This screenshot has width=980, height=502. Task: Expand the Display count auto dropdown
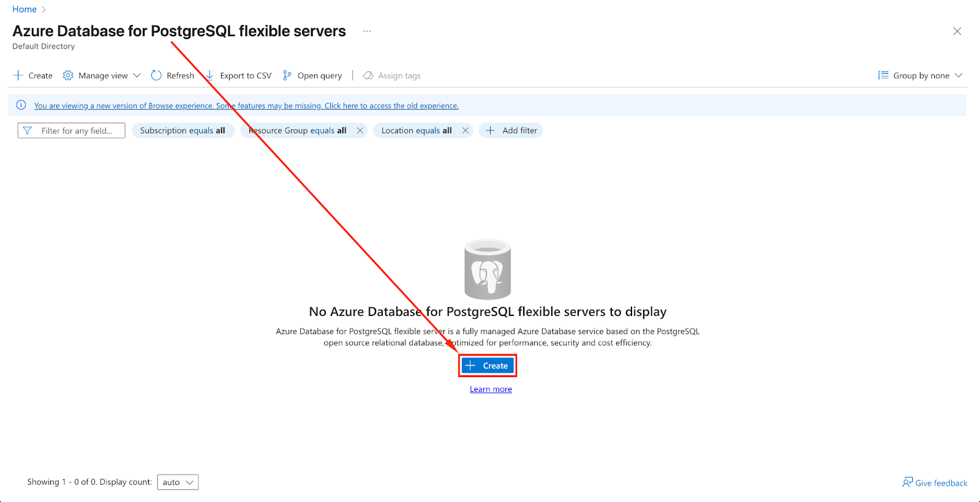[x=178, y=482]
